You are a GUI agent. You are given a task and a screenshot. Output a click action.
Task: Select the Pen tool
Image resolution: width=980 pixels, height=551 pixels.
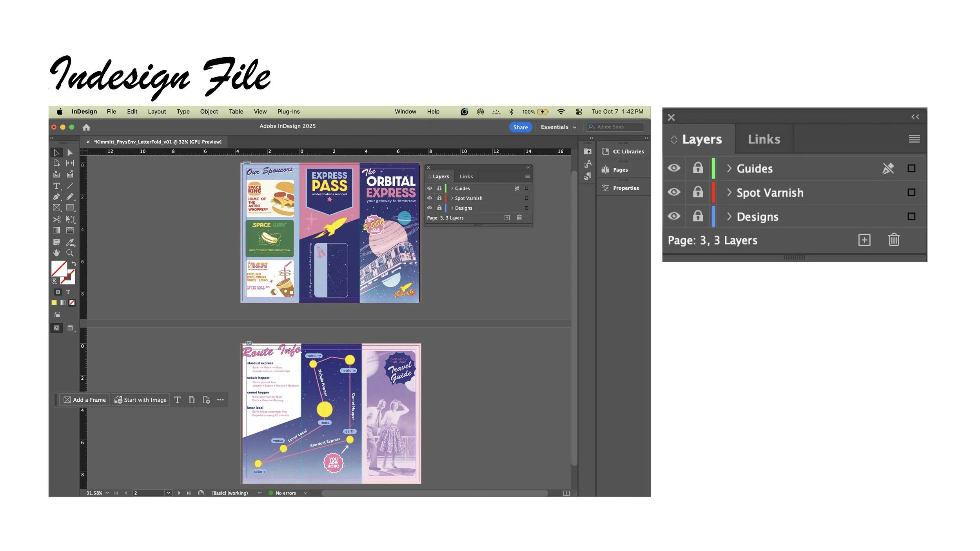pyautogui.click(x=56, y=197)
